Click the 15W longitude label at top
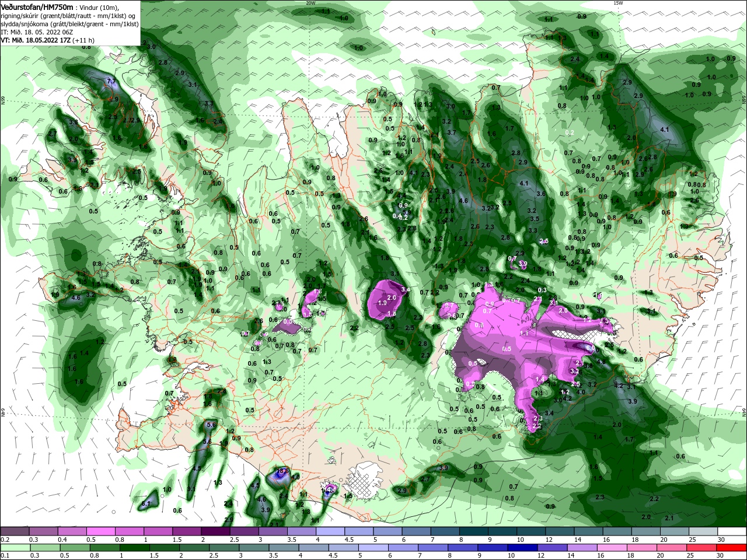 pos(618,3)
